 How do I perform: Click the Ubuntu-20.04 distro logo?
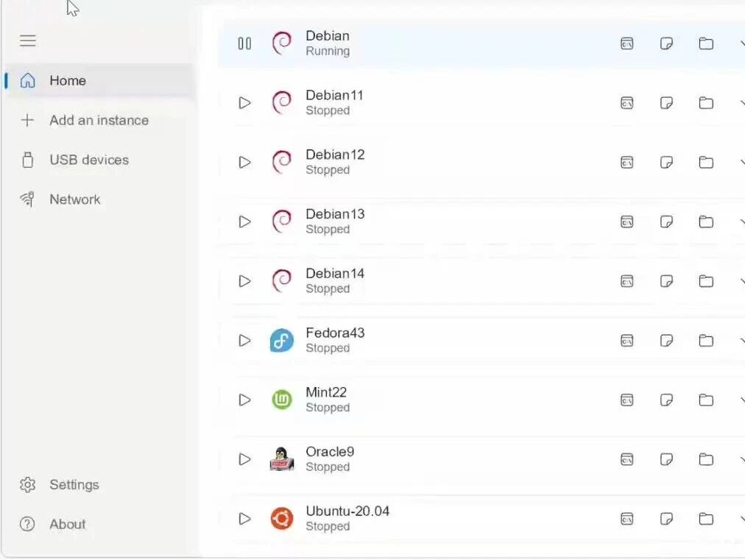pyautogui.click(x=282, y=519)
